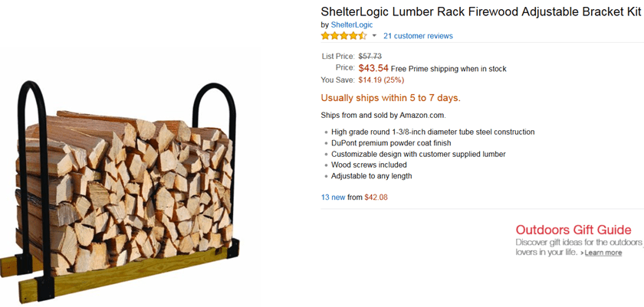This screenshot has width=644, height=307.
Task: Open the ShelterLogic brand link
Action: [352, 24]
